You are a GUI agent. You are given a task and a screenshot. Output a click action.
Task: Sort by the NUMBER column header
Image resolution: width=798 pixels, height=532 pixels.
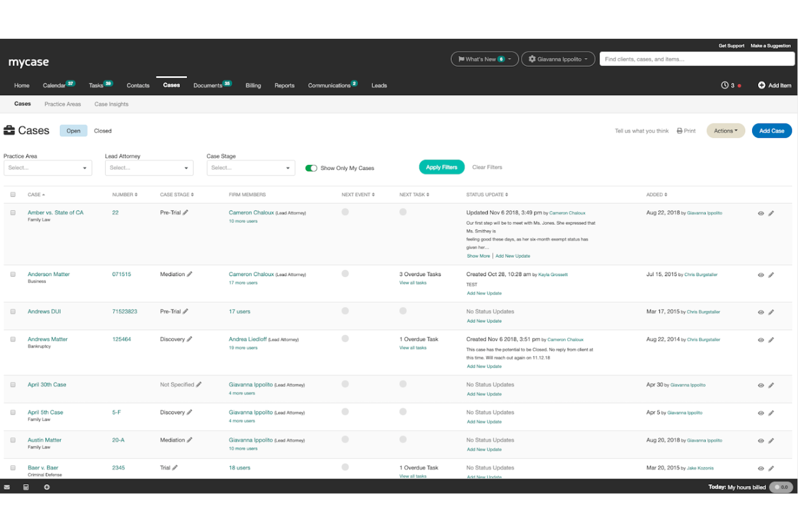[x=125, y=195]
